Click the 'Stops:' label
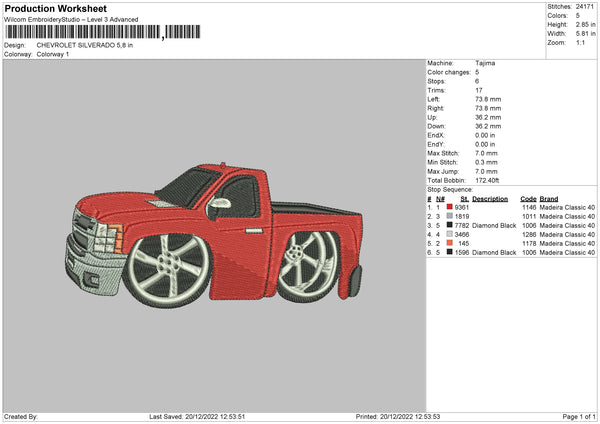The image size is (600, 424). click(x=437, y=81)
